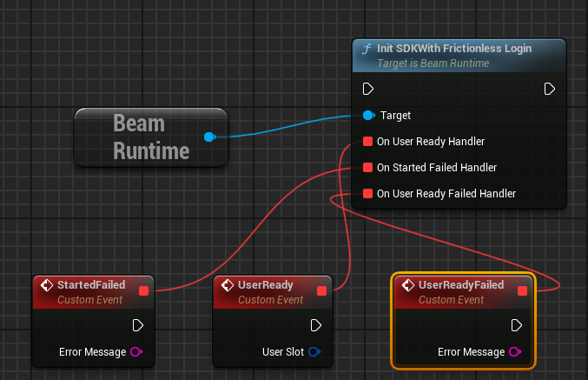Click the On Started Failed Handler red pin
This screenshot has height=380, width=588.
tap(368, 168)
